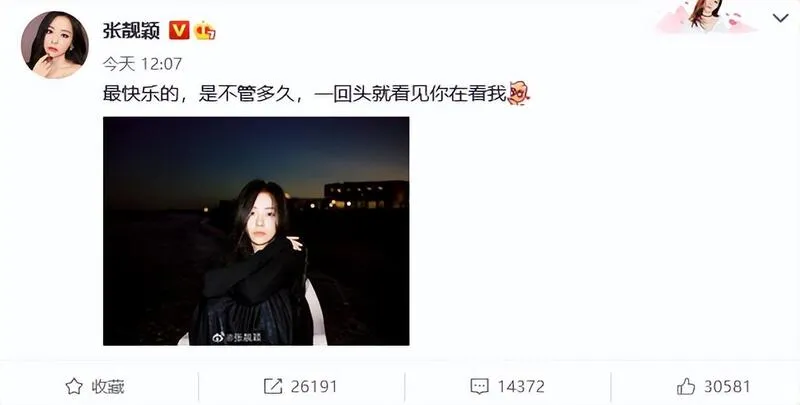Expand the post options chevron menu

[x=780, y=19]
